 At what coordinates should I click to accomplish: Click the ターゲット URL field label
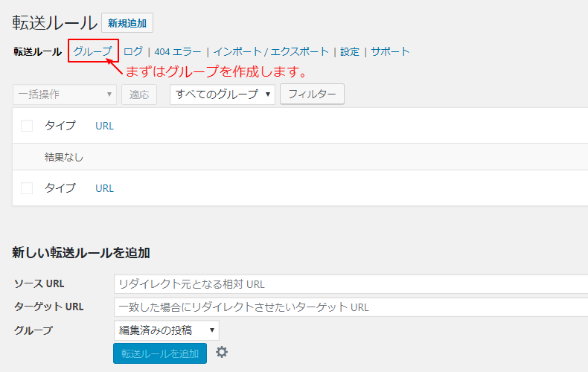coord(48,307)
